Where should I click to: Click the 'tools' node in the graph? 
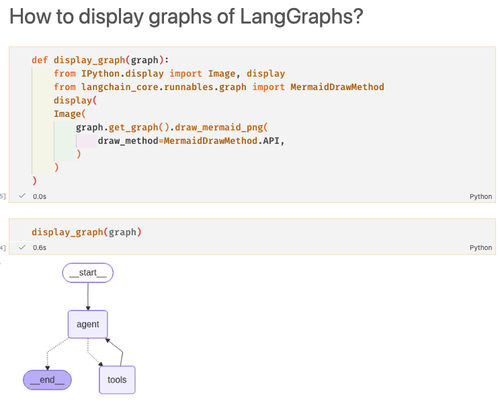117,380
